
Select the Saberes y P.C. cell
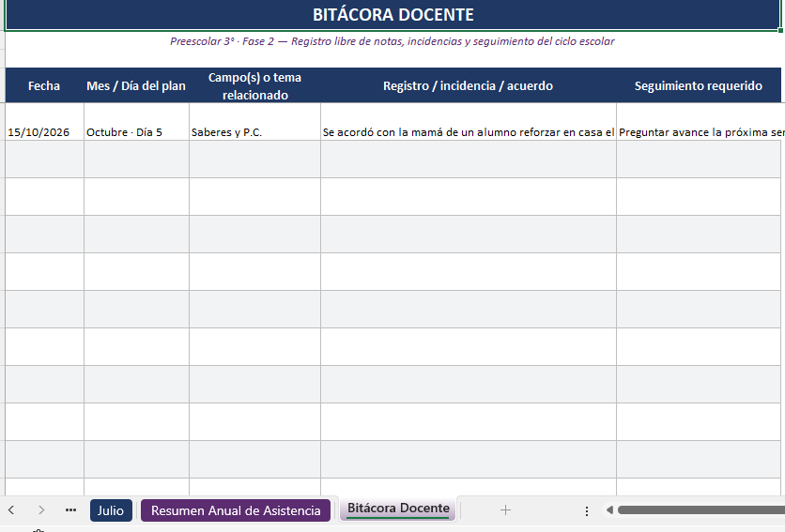[x=254, y=122]
